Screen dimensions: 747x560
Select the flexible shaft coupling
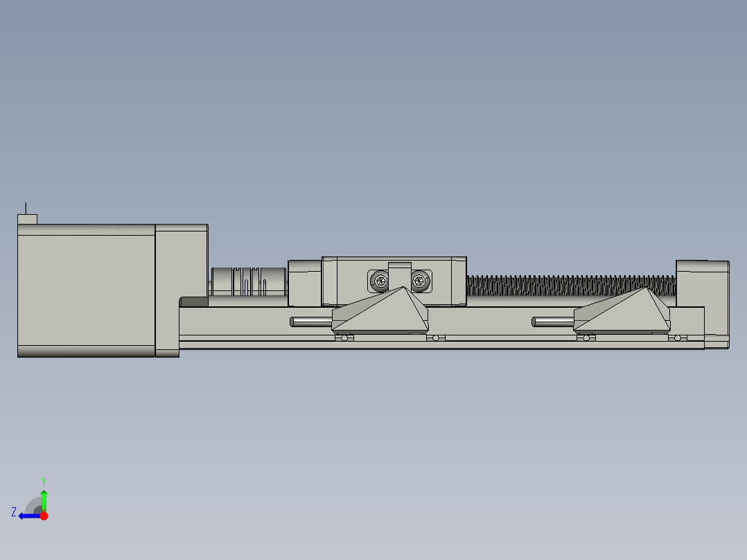[x=248, y=281]
